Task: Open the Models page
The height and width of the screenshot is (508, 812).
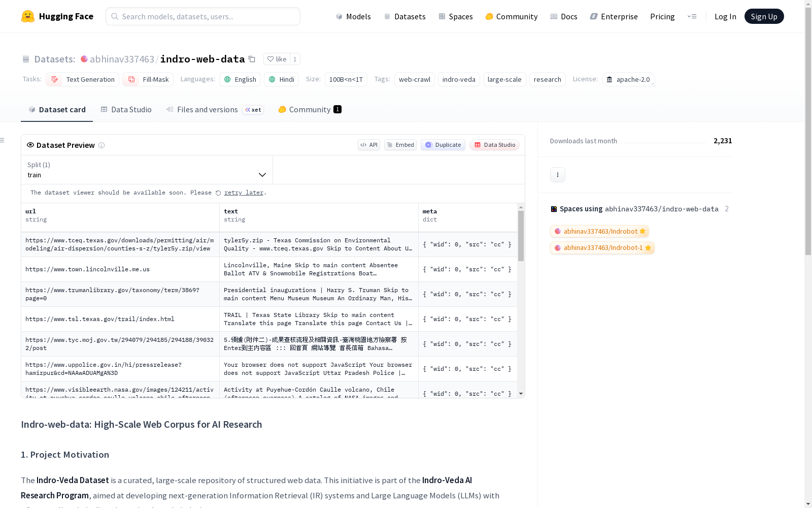Action: (x=353, y=16)
